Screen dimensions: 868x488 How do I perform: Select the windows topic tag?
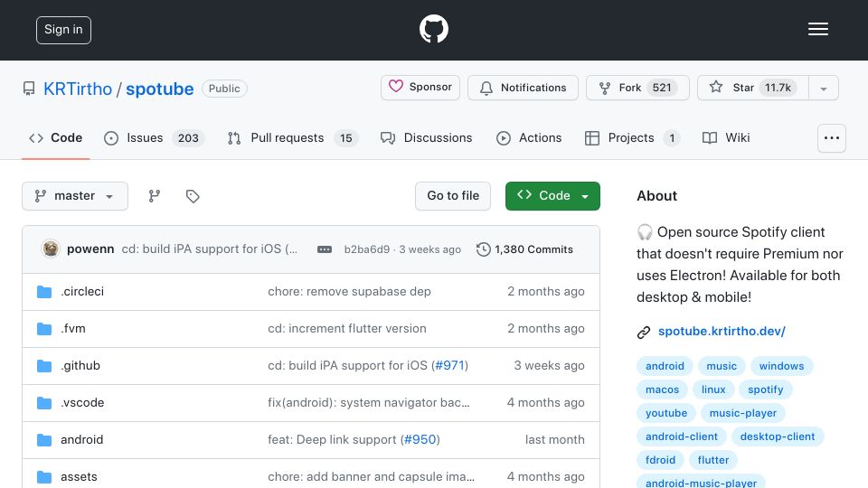781,366
